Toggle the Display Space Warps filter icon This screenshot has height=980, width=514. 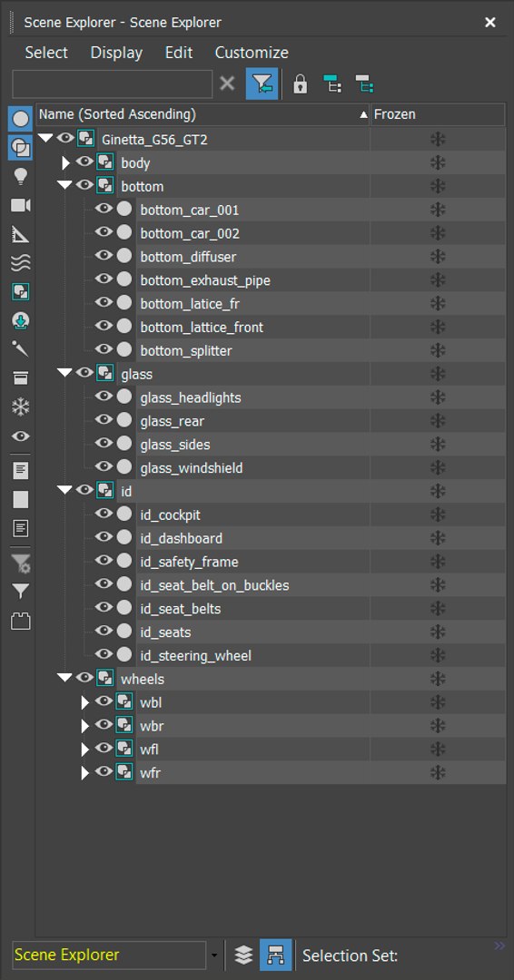21,264
